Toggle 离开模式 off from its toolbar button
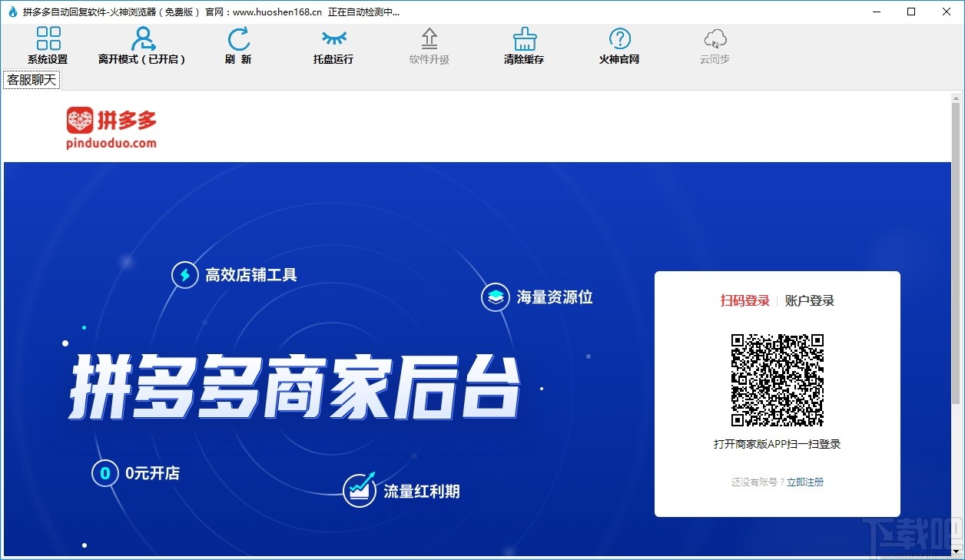Viewport: 965px width, 560px height. (x=141, y=45)
